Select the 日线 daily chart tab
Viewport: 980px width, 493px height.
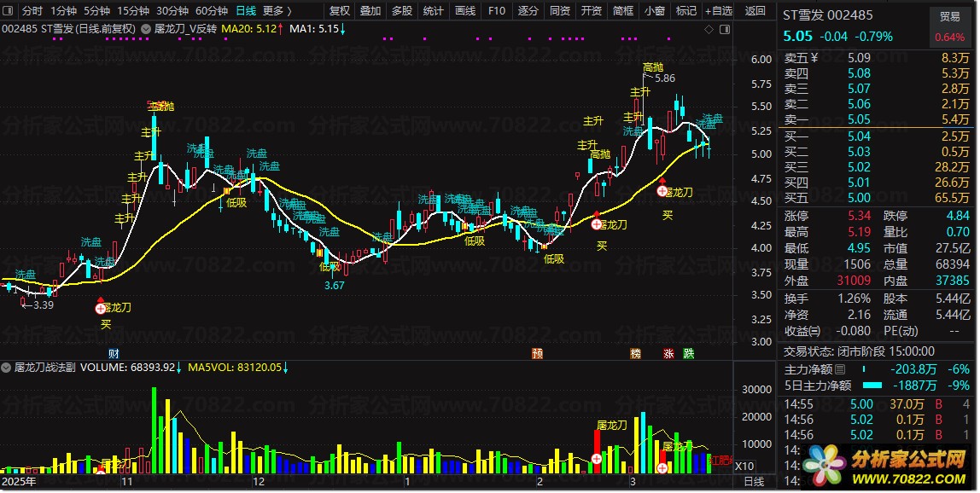coord(245,11)
